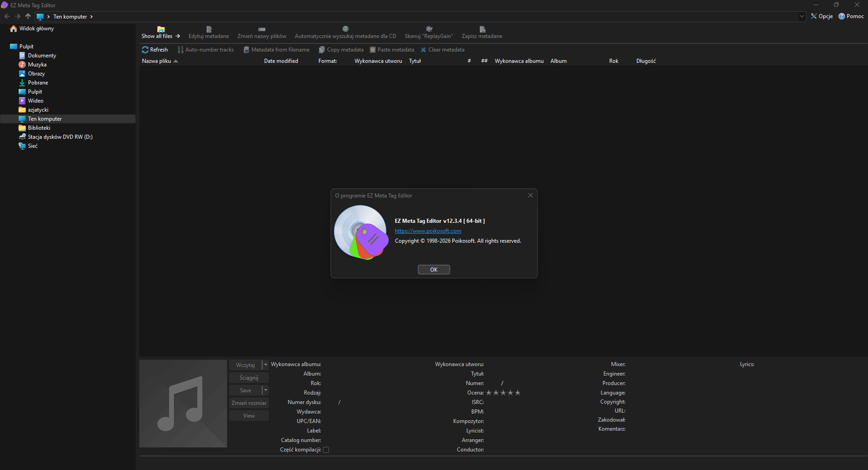Sort by Wykonawca utworu column
This screenshot has height=470, width=868.
coord(378,61)
